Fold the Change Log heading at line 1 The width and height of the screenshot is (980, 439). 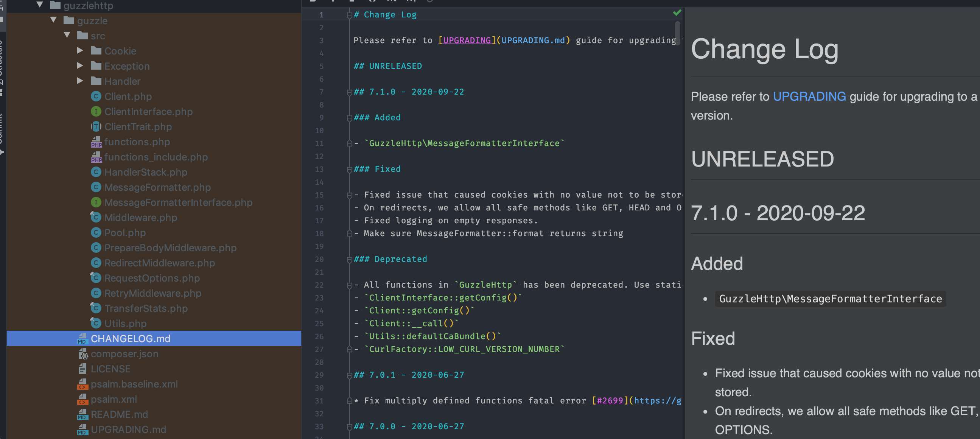[x=349, y=15]
